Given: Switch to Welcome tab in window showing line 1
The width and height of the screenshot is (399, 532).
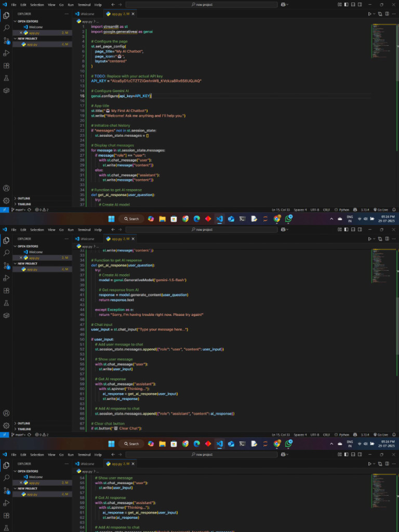Looking at the screenshot, I should [x=87, y=14].
